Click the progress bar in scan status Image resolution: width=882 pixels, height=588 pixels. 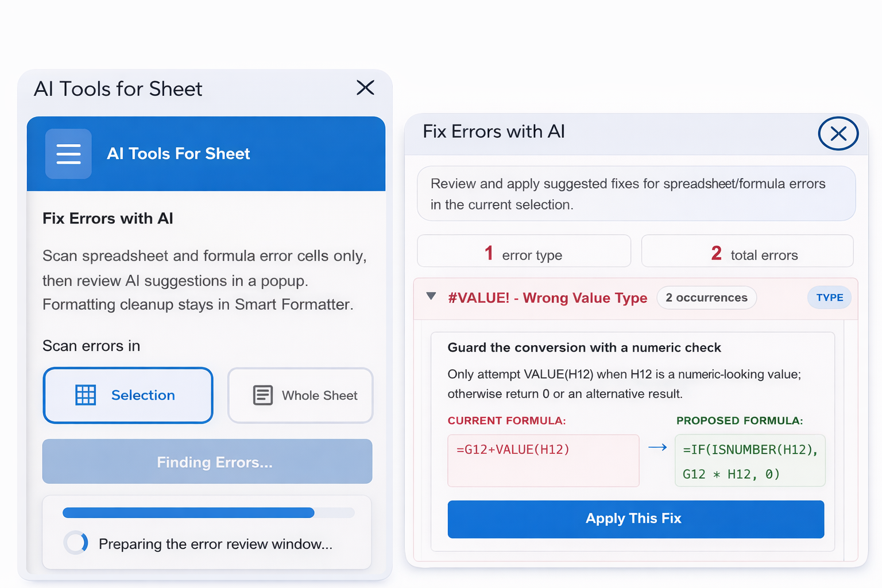(208, 513)
